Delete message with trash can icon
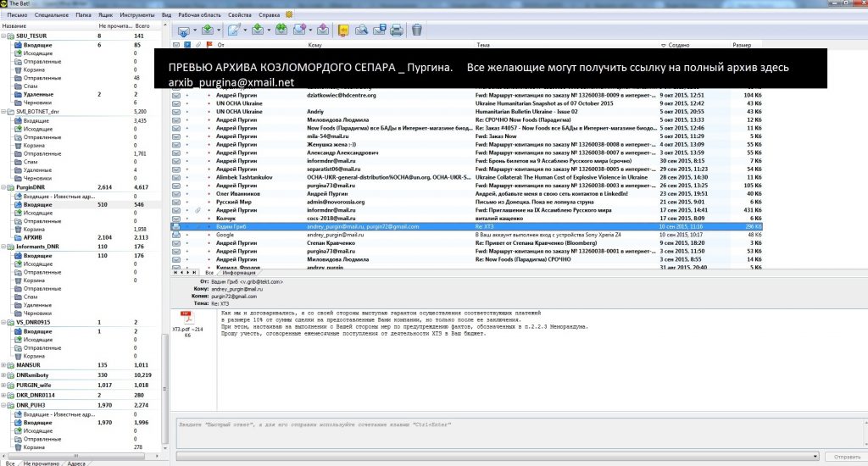 click(417, 31)
